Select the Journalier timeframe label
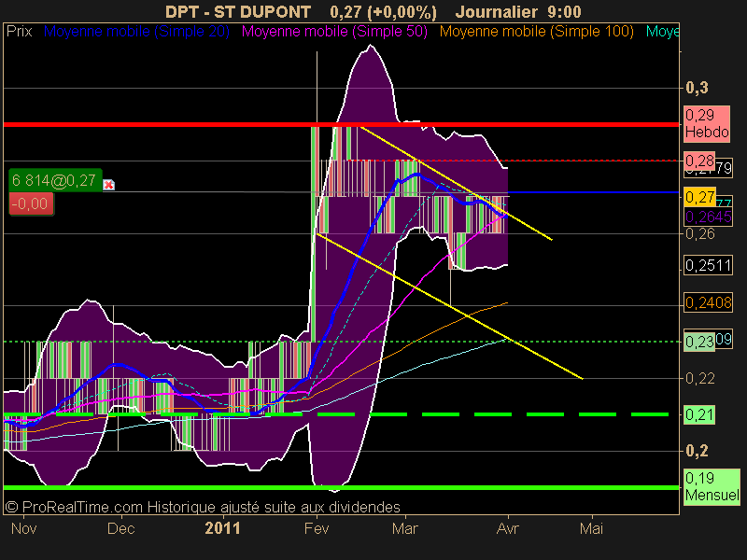Viewport: 747px width, 560px height. coord(497,11)
